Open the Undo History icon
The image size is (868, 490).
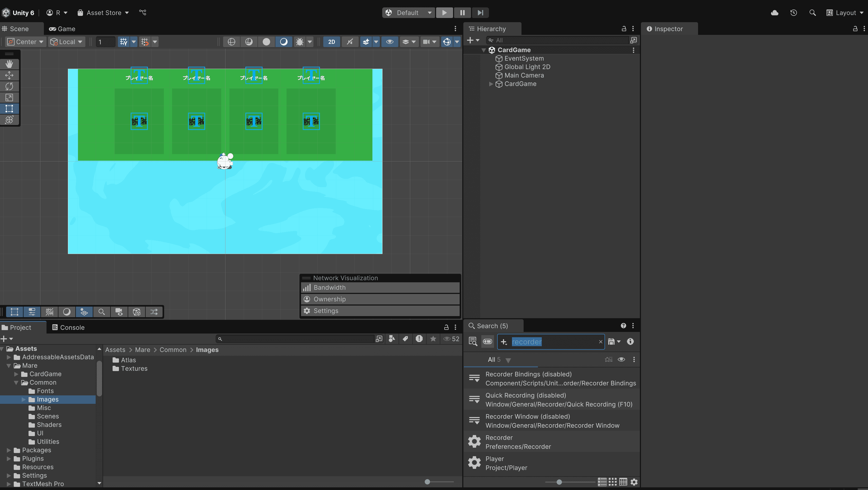click(793, 13)
